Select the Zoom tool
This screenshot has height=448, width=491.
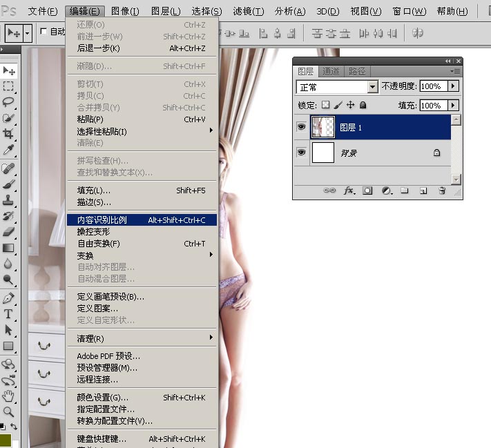(8, 412)
